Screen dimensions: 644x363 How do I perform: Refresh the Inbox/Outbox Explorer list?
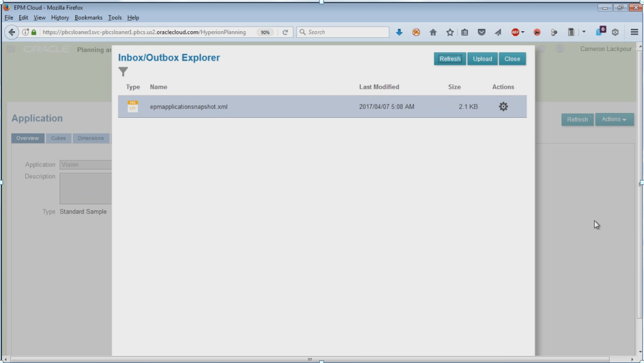450,59
